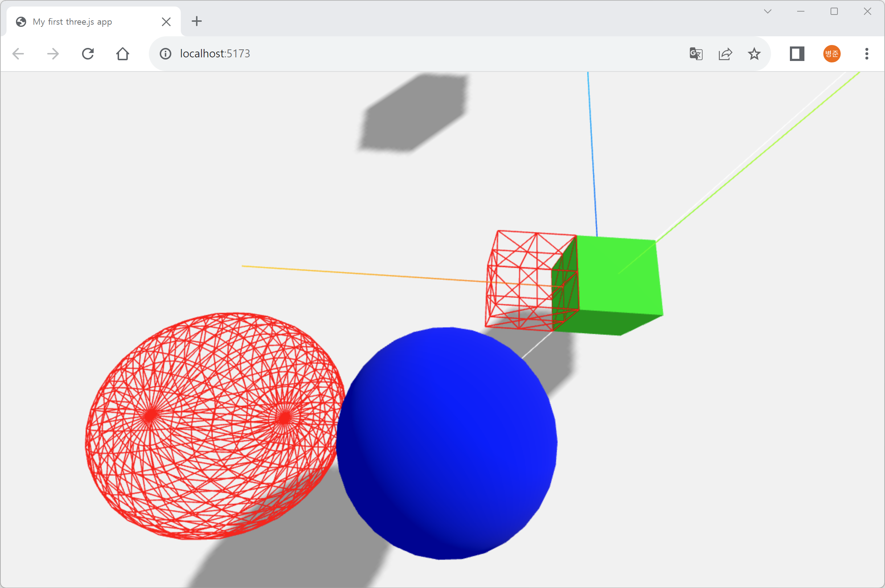Bookmark this tab with star

[x=754, y=54]
